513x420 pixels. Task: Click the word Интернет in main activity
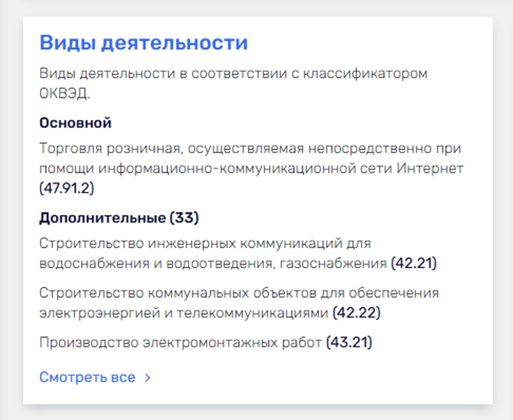434,168
